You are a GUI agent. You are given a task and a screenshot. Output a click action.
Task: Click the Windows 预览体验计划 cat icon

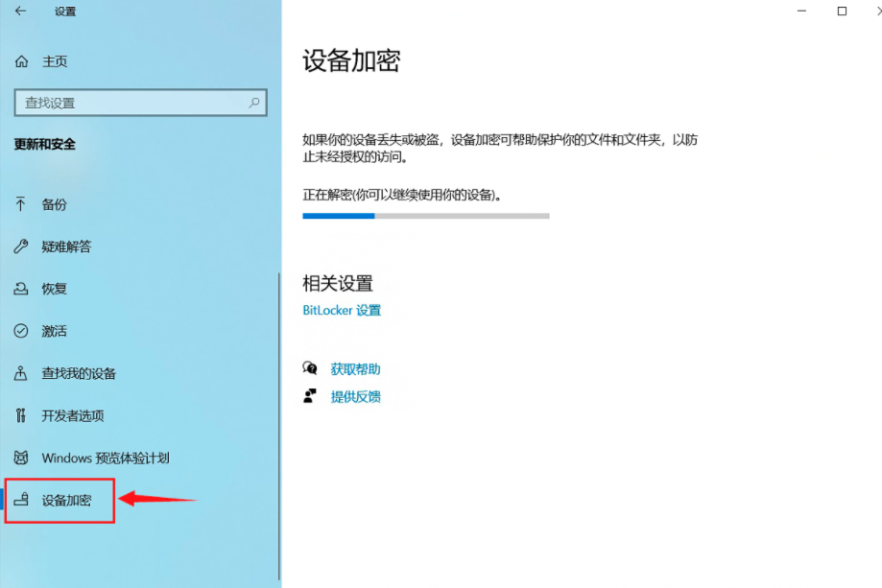click(21, 458)
